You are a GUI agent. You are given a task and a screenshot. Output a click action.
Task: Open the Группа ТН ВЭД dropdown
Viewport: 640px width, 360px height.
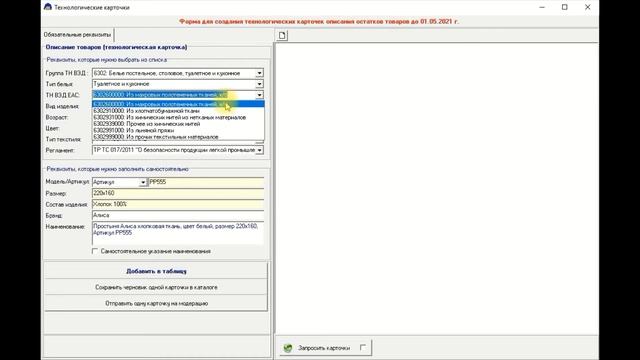(259, 73)
